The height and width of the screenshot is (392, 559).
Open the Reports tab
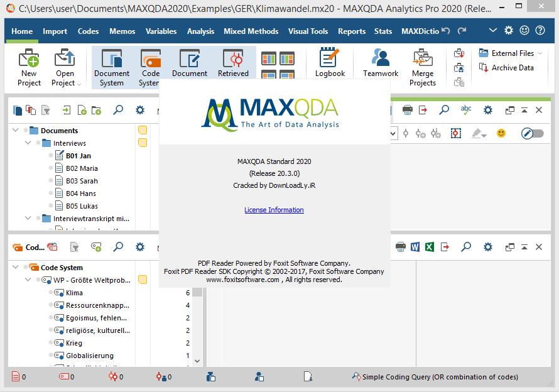click(352, 31)
